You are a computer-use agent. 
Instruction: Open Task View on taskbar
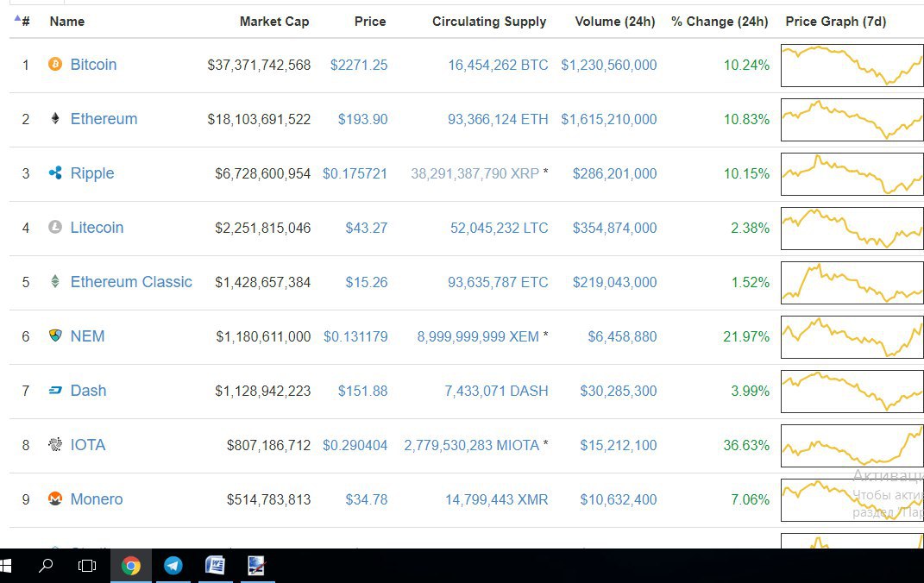click(86, 566)
